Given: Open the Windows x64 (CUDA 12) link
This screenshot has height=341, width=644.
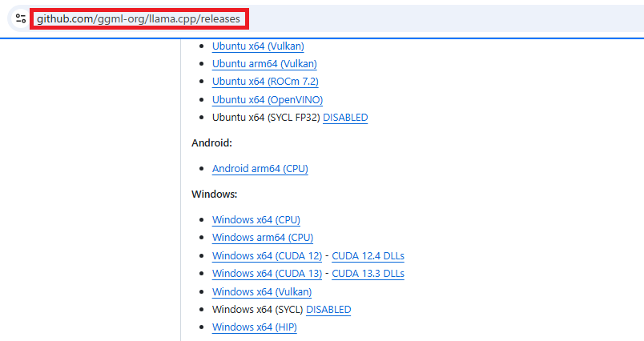Looking at the screenshot, I should [267, 256].
